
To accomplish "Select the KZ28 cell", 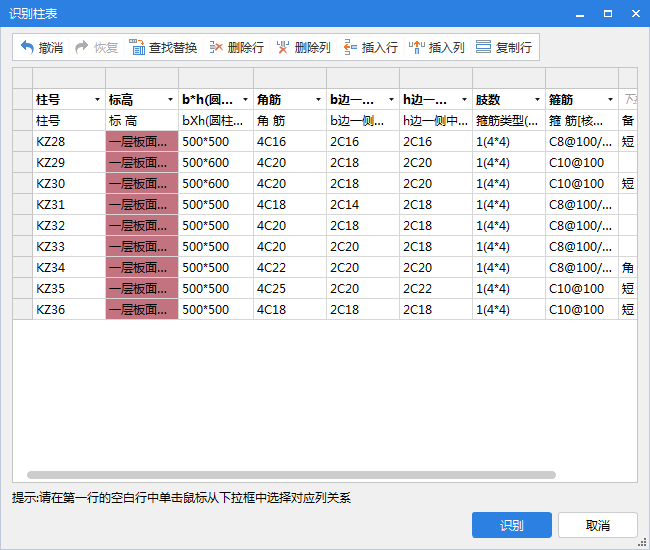I will coord(69,142).
